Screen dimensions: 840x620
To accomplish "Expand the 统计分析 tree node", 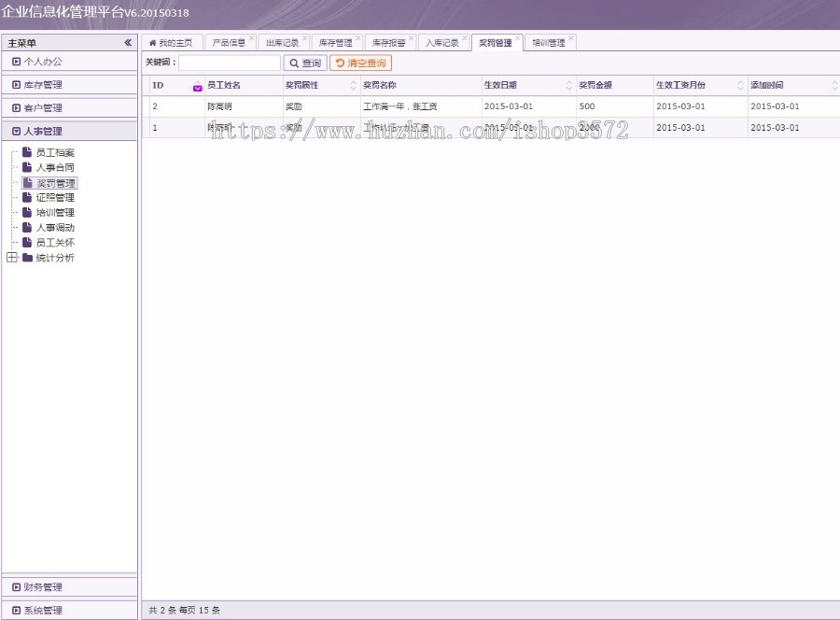I will coord(11,258).
